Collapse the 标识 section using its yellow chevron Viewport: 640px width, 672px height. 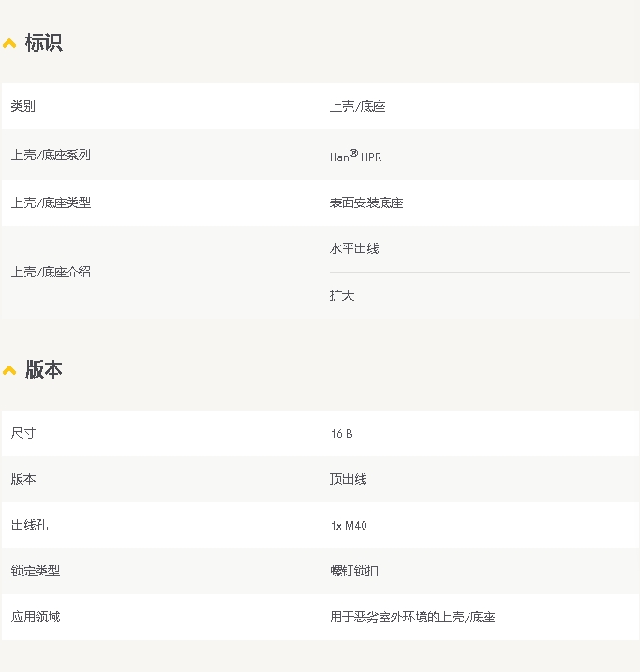(9, 43)
